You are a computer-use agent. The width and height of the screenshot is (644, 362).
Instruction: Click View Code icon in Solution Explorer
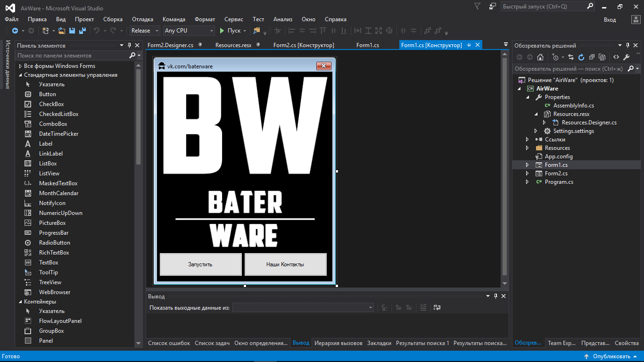click(616, 57)
